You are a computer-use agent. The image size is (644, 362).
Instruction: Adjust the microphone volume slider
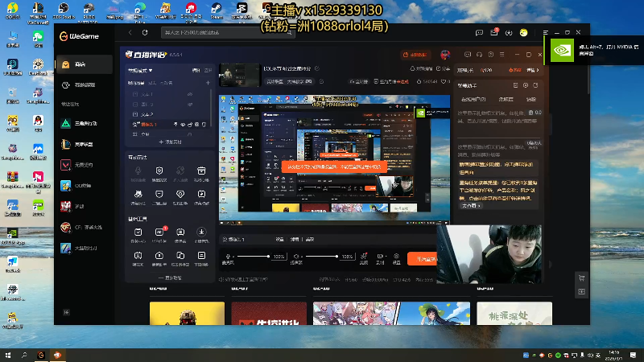click(253, 257)
